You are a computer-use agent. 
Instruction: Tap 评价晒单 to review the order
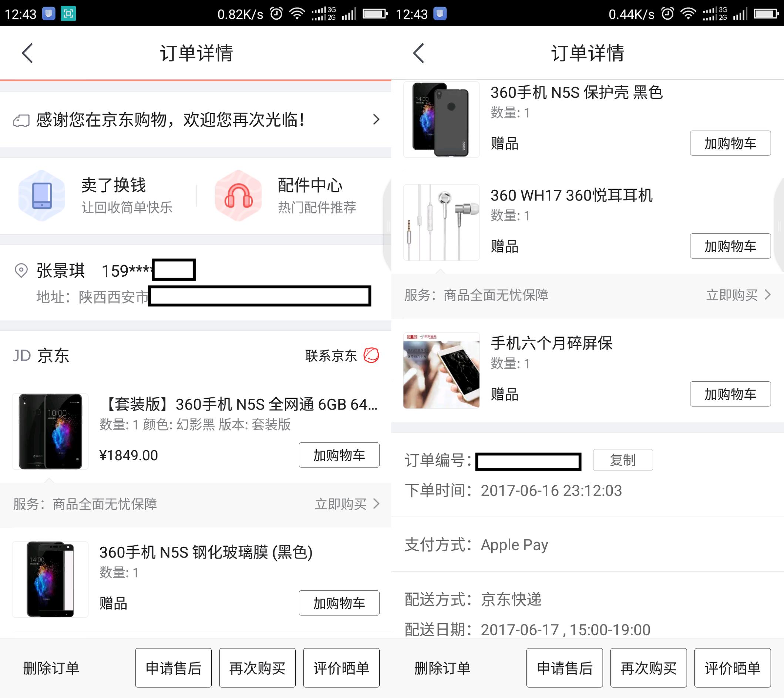click(341, 667)
